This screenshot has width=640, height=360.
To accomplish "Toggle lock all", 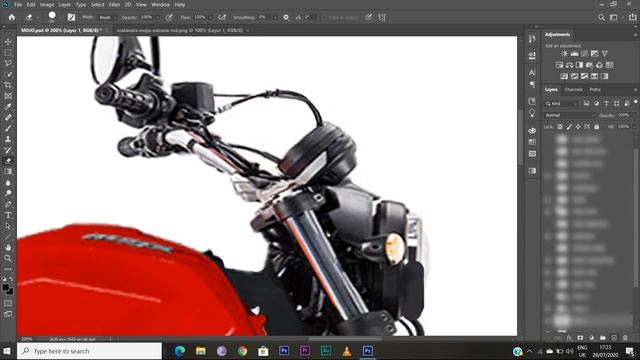I will pyautogui.click(x=596, y=127).
